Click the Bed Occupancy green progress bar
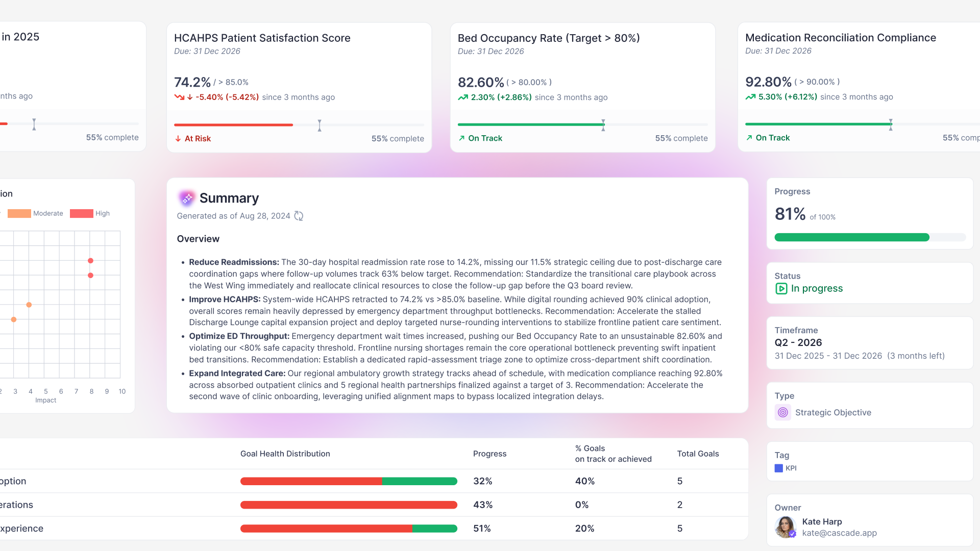This screenshot has width=980, height=551. [531, 124]
